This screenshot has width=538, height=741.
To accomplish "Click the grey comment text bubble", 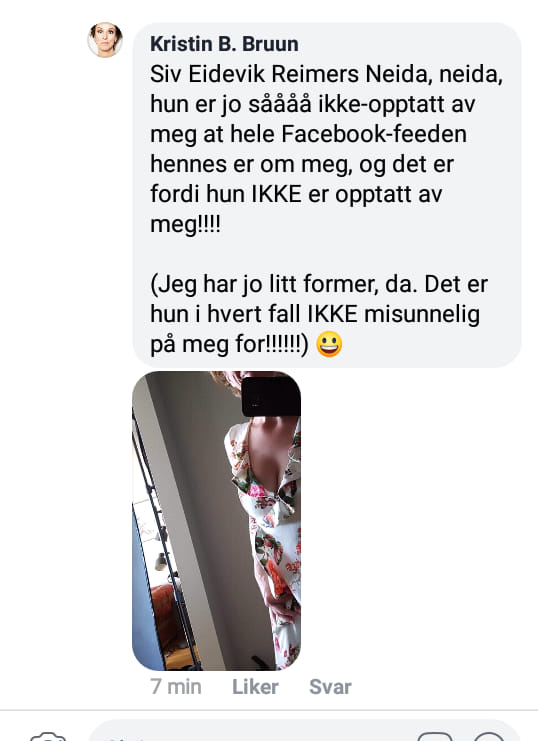I will 327,195.
